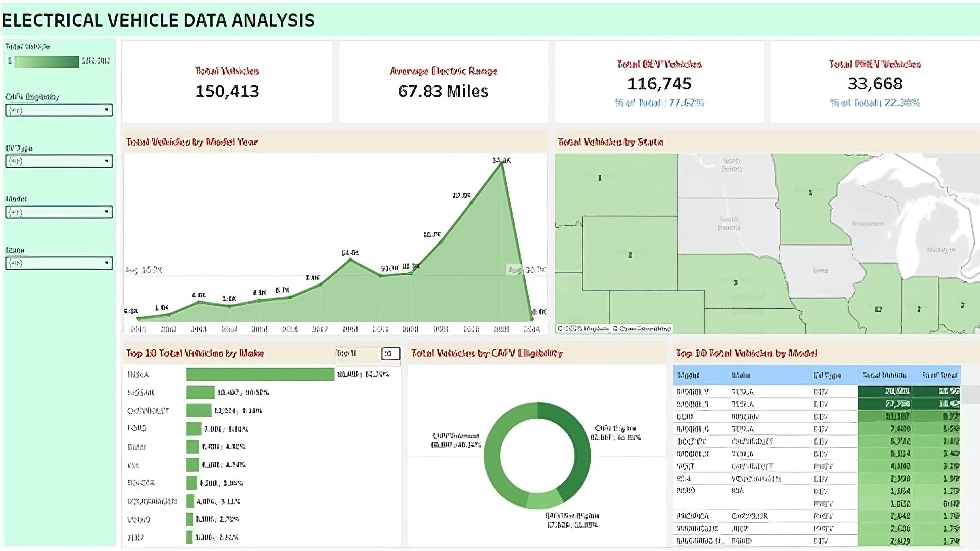
Task: Click the EV Type column header in the table
Action: click(x=827, y=376)
